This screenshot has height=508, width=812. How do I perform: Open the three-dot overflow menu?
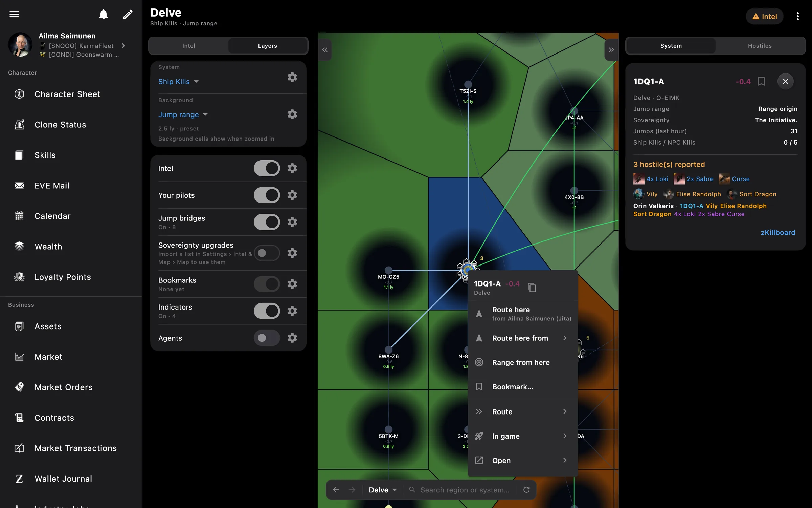coord(798,16)
